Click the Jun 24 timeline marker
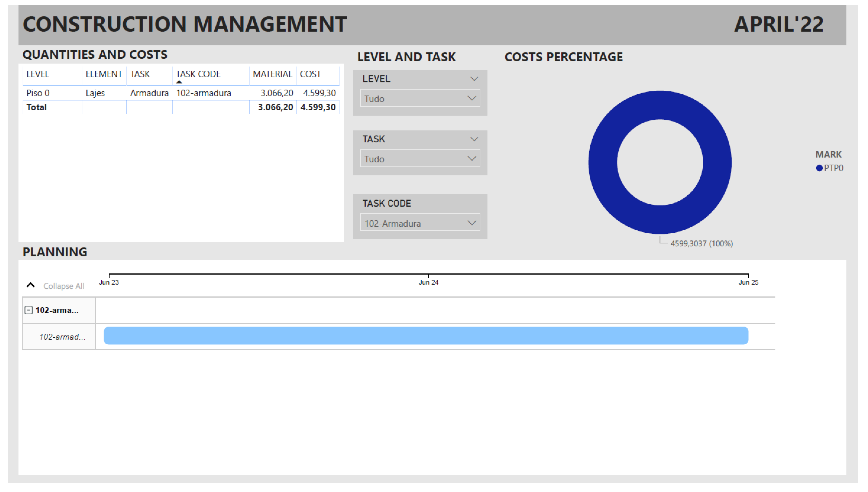Viewport: 868px width, 492px height. 428,282
